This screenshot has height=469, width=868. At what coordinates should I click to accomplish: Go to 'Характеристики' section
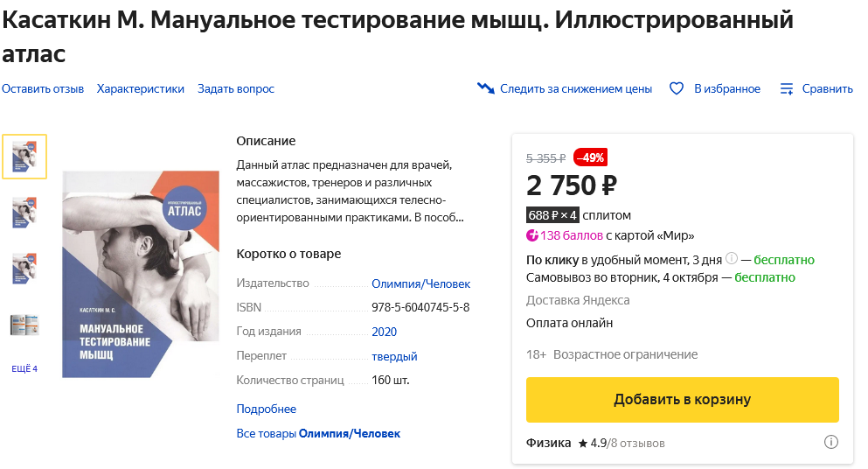(141, 88)
